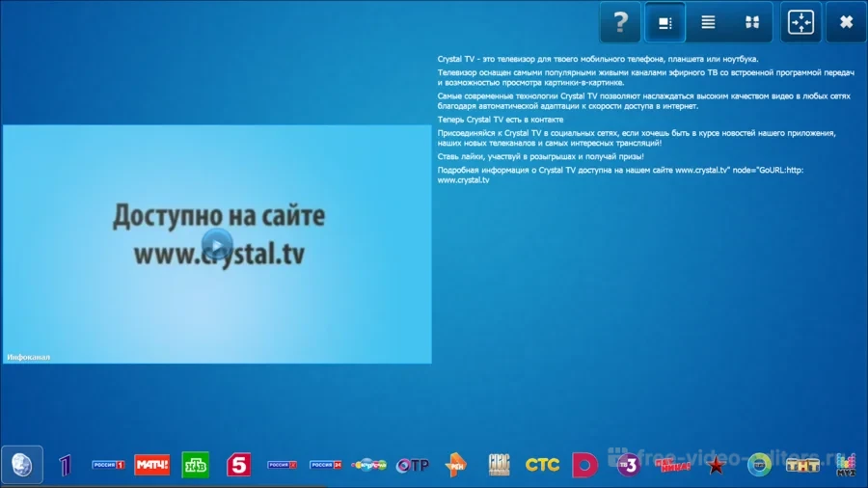Select the Zvezda red star icon

(716, 465)
